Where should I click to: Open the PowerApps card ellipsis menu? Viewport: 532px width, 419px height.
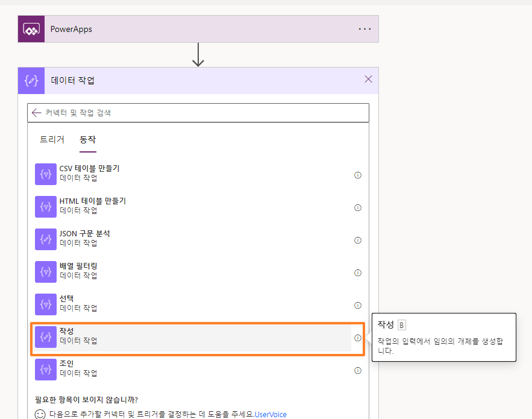pos(365,29)
